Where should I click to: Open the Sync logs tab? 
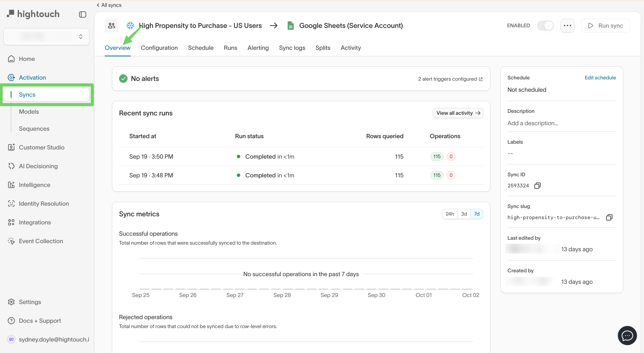pyautogui.click(x=292, y=48)
